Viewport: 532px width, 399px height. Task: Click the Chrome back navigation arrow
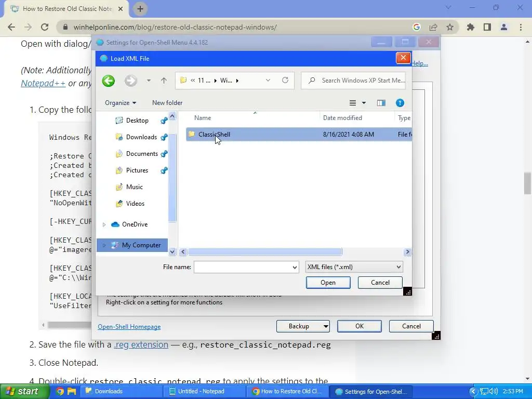(x=11, y=27)
